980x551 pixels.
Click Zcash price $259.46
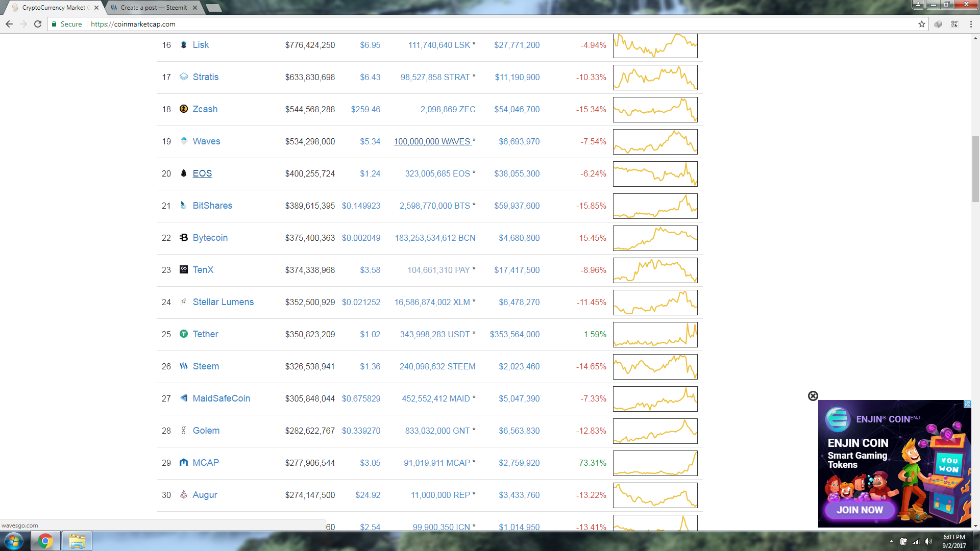click(365, 109)
